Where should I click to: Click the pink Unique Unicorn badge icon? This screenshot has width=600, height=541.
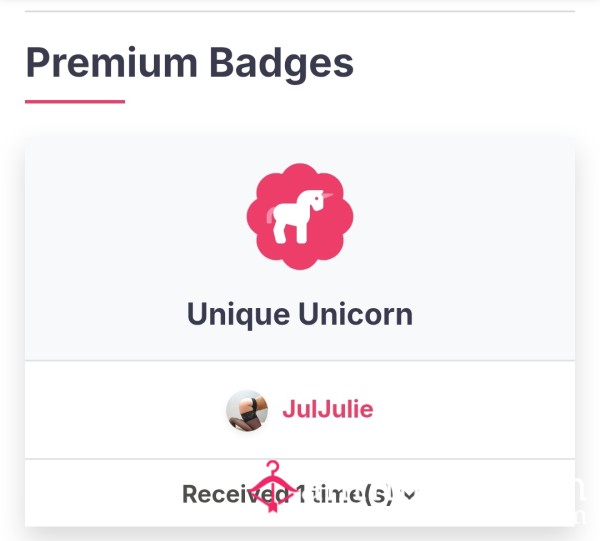pyautogui.click(x=300, y=217)
